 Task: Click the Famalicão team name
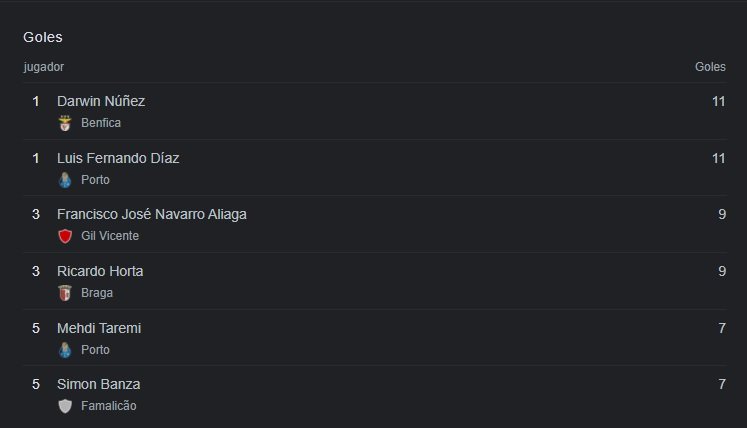pyautogui.click(x=109, y=406)
